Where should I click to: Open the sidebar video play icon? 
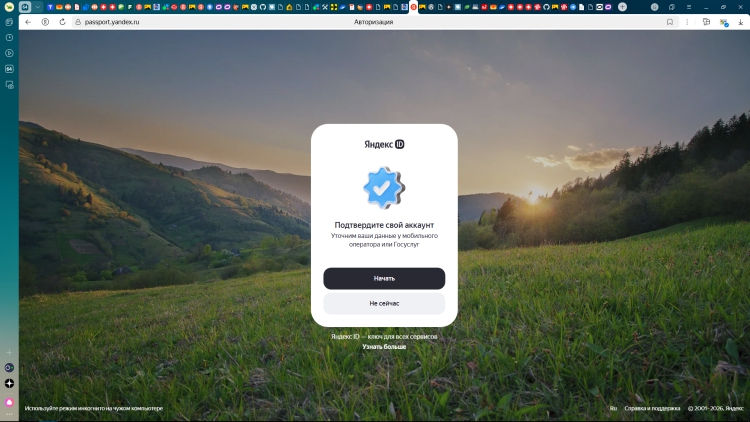(x=9, y=53)
